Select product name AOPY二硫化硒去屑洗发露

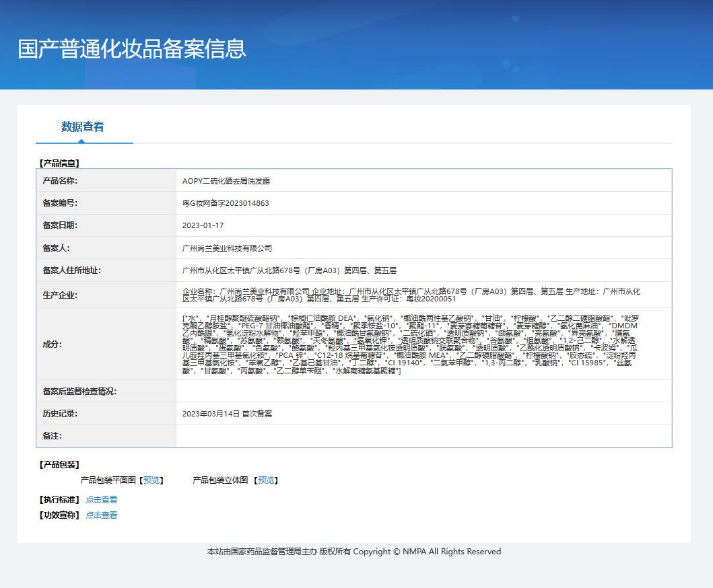pos(226,181)
